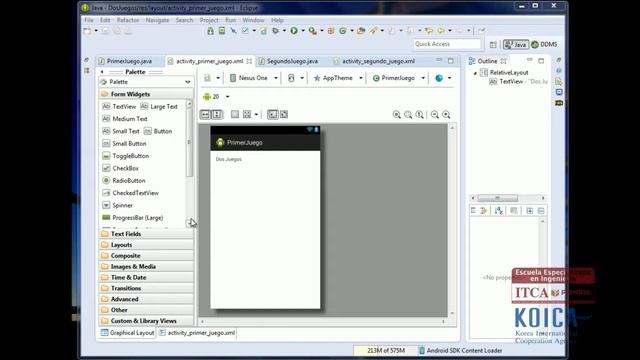The width and height of the screenshot is (640, 360).
Task: Click the canvas zoom out icon
Action: [x=435, y=115]
